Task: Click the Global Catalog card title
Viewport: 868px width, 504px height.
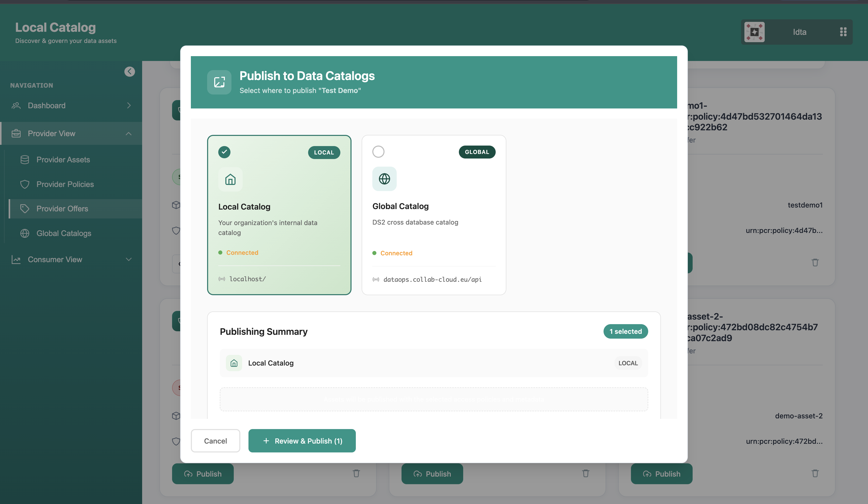Action: (400, 206)
